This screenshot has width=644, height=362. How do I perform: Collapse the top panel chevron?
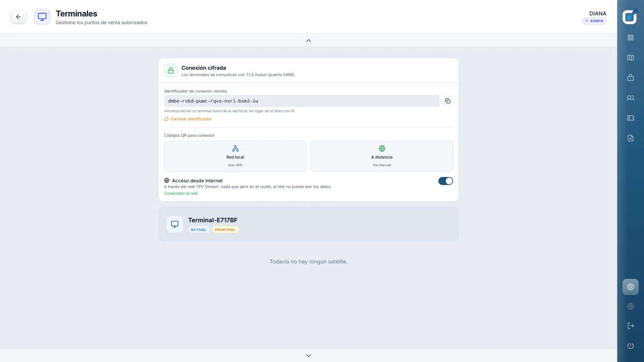click(x=309, y=41)
